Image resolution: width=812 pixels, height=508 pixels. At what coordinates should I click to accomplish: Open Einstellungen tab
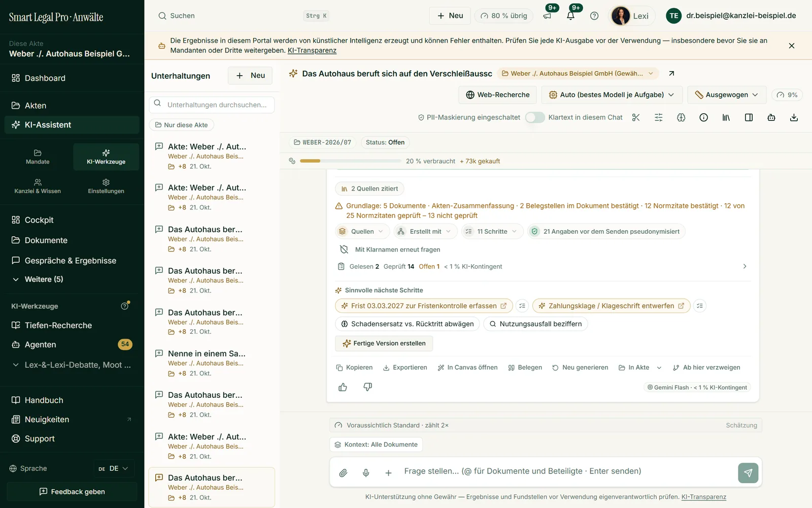coord(106,186)
